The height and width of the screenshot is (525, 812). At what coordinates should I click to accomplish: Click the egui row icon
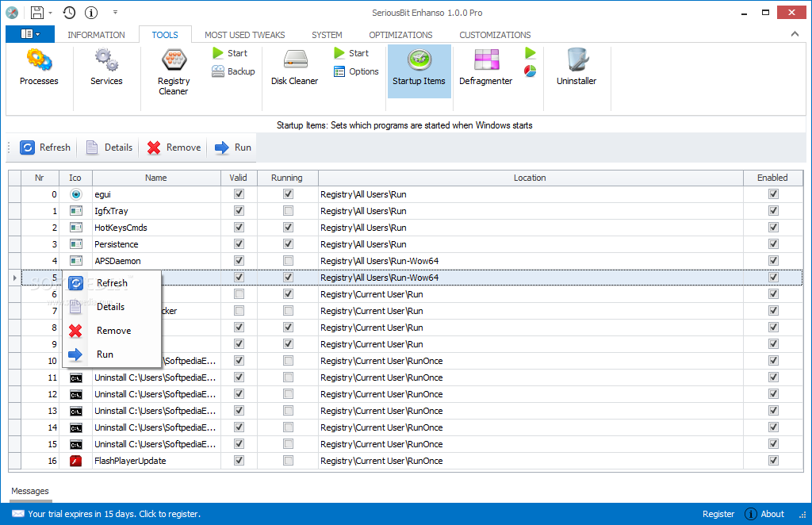(x=75, y=194)
